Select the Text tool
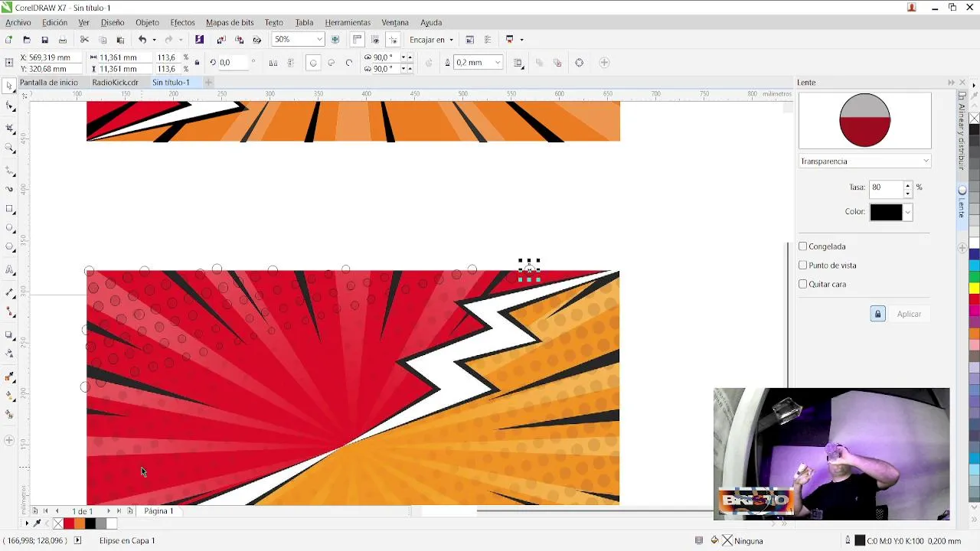Screen dimensions: 980x551 point(9,270)
